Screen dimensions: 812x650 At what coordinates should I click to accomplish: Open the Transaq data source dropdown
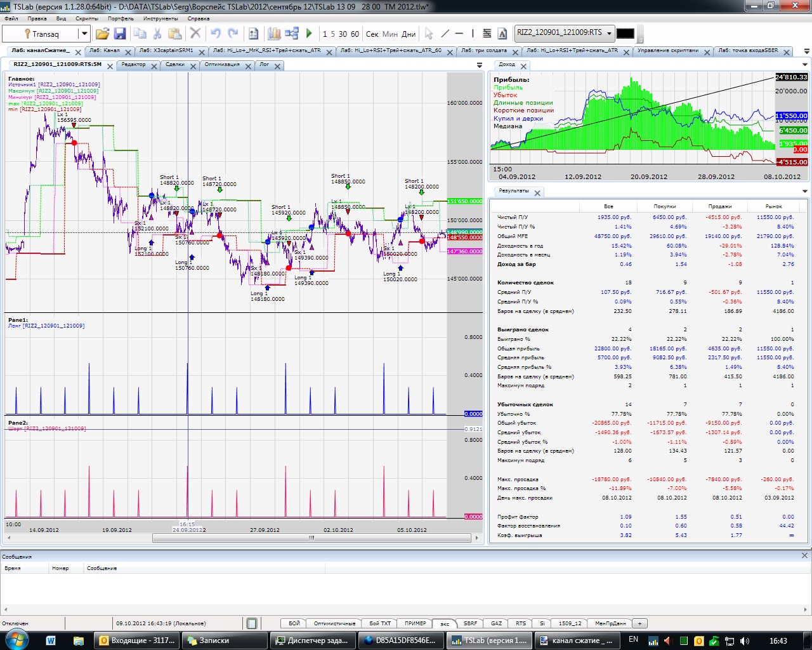83,34
